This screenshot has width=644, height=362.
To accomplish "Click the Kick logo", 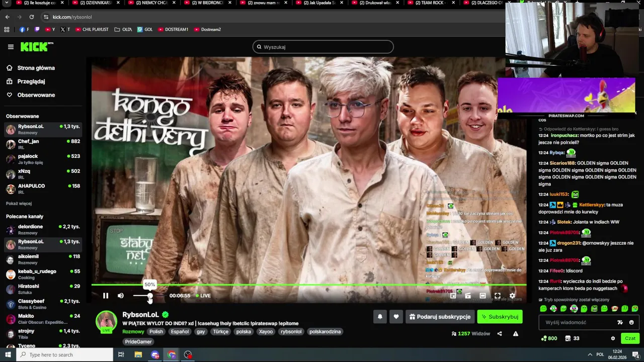I will click(x=37, y=47).
